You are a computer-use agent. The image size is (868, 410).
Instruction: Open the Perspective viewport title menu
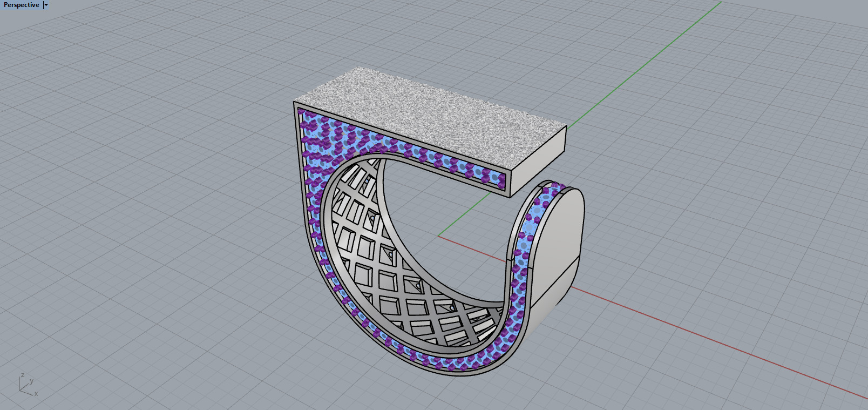(22, 5)
